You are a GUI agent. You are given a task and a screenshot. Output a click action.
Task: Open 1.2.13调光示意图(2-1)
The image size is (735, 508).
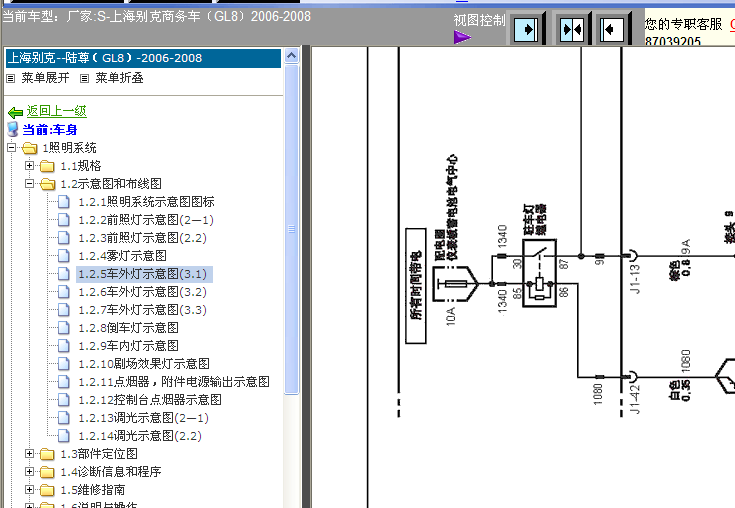pyautogui.click(x=143, y=418)
